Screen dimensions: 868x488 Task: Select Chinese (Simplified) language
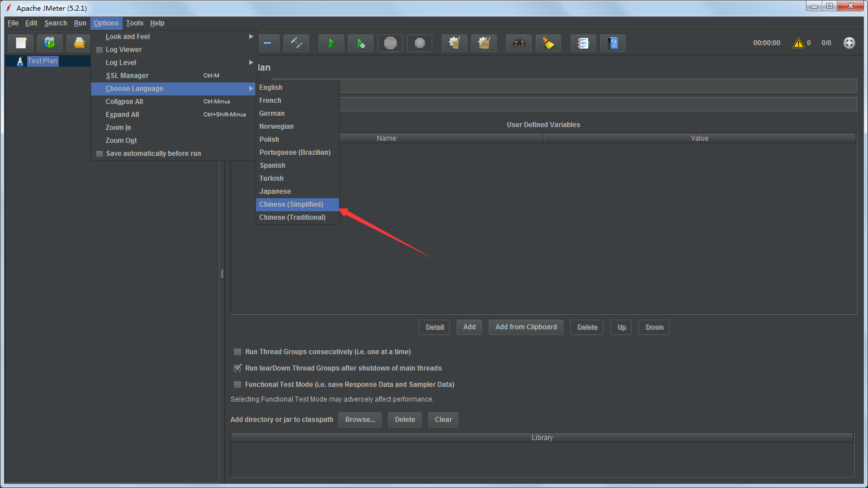coord(297,204)
